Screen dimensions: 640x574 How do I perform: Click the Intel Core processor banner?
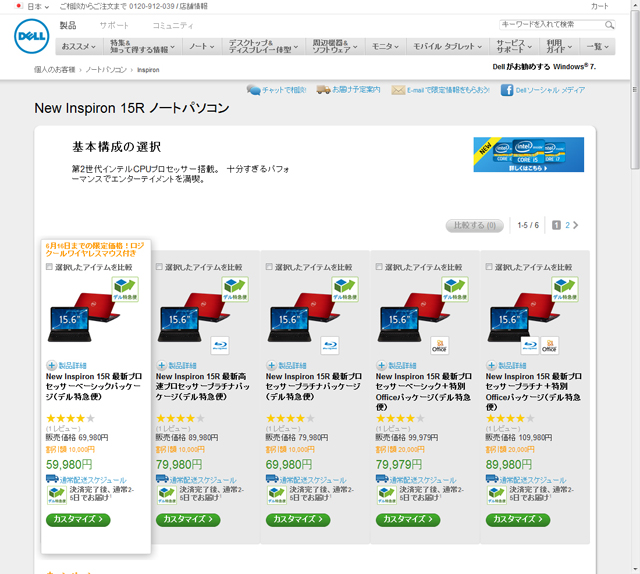coord(529,154)
